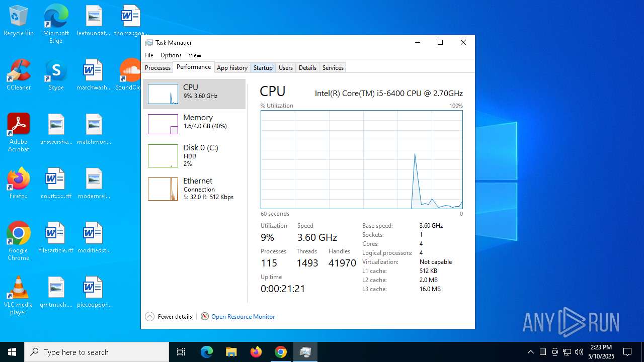The image size is (644, 362).
Task: Select the marchwash... Word document
Action: click(94, 75)
